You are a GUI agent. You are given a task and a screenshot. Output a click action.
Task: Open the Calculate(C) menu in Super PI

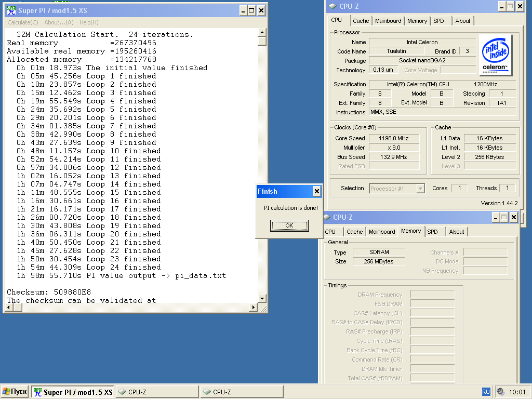(23, 22)
